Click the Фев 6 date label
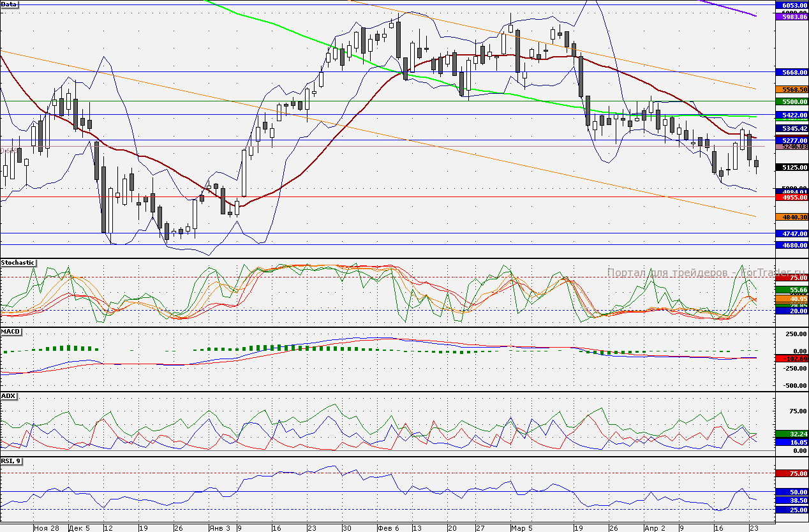 coord(388,528)
